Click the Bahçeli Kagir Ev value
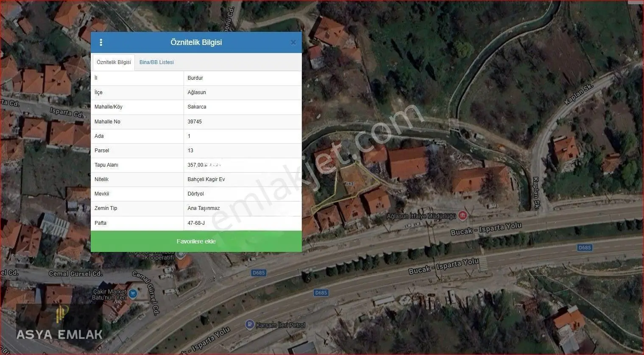The height and width of the screenshot is (355, 644). 243,179
